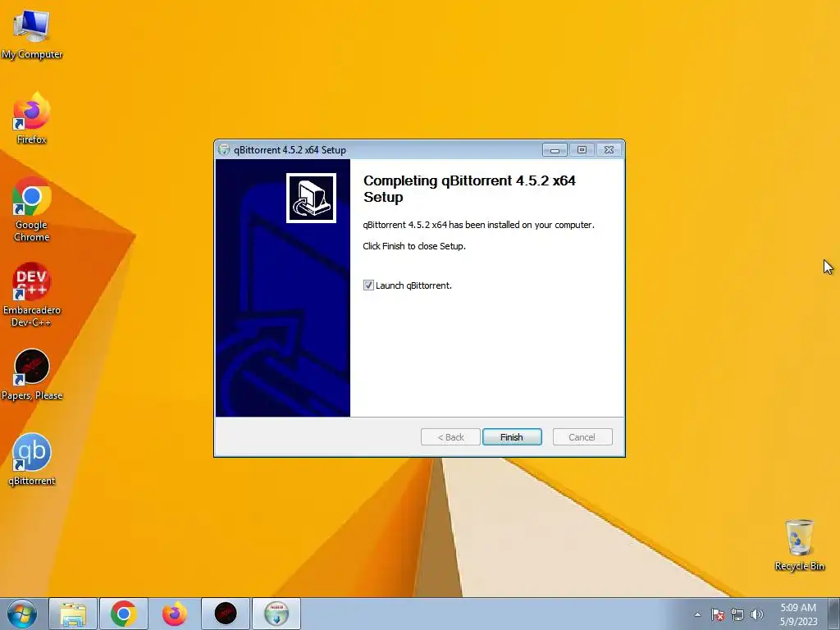Open the My Computer desktop icon
This screenshot has width=840, height=630.
(x=32, y=34)
